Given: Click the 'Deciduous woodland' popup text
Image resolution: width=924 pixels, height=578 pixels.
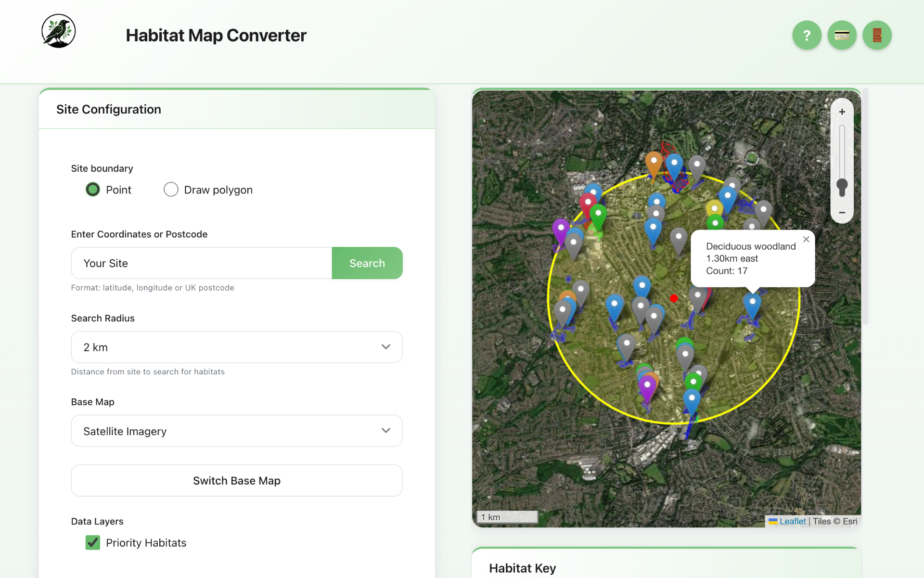Looking at the screenshot, I should [x=751, y=246].
